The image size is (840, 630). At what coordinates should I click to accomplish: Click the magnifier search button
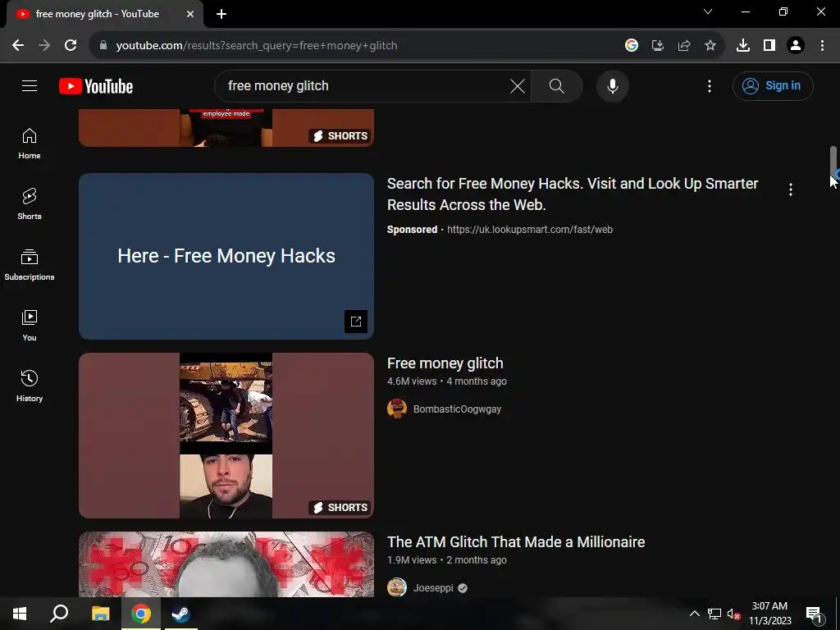(557, 85)
